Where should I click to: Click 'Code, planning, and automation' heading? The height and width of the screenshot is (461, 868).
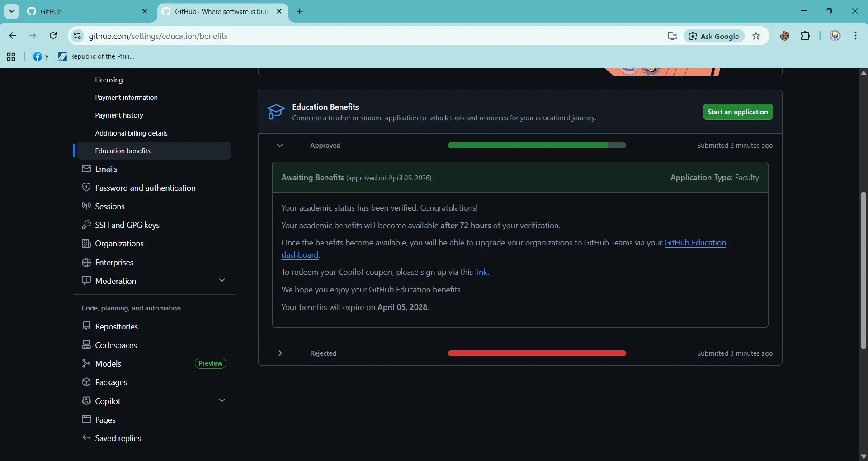[131, 308]
